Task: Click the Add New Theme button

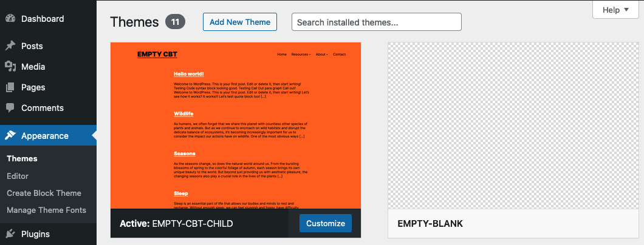Action: (x=240, y=22)
